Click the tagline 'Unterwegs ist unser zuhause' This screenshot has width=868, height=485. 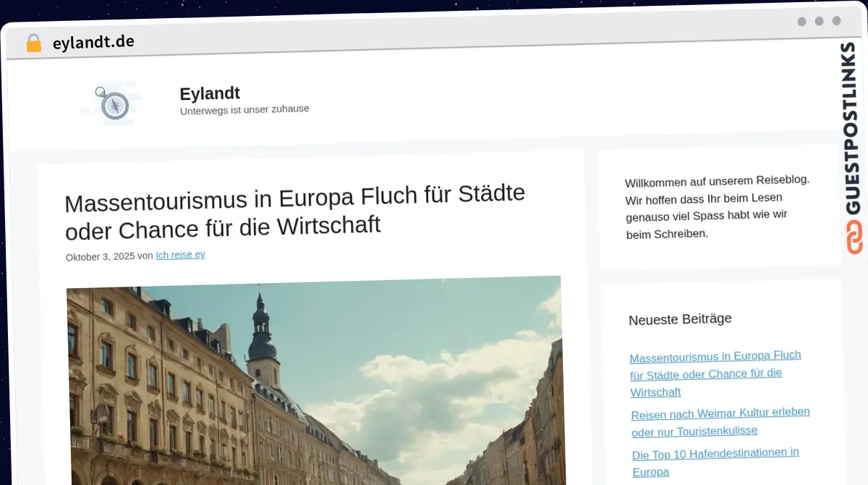tap(244, 109)
